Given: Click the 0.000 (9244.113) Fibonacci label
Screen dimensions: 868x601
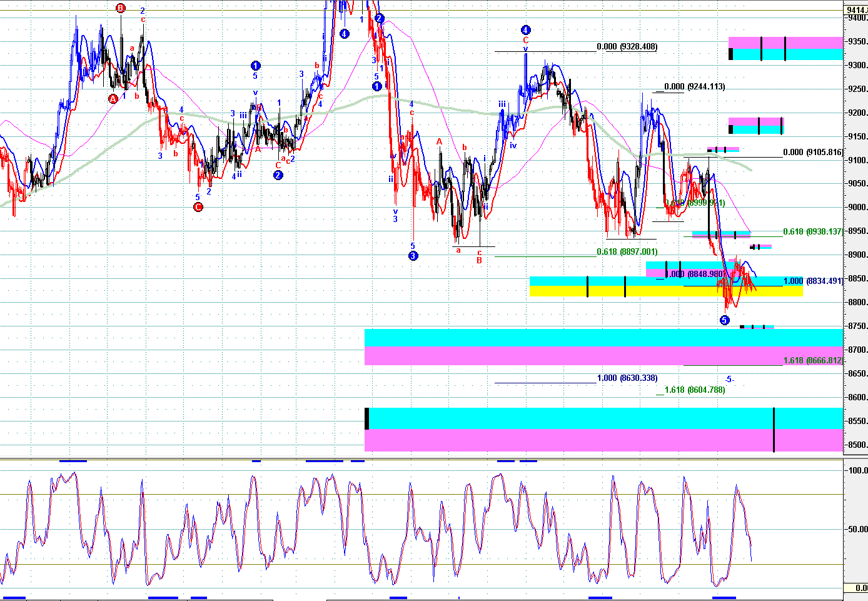Looking at the screenshot, I should pos(694,87).
